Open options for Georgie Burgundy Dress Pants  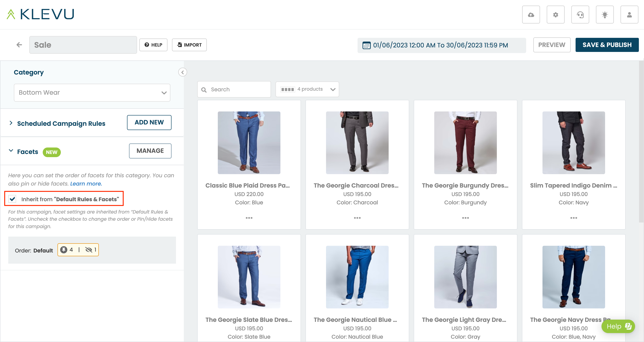point(466,218)
